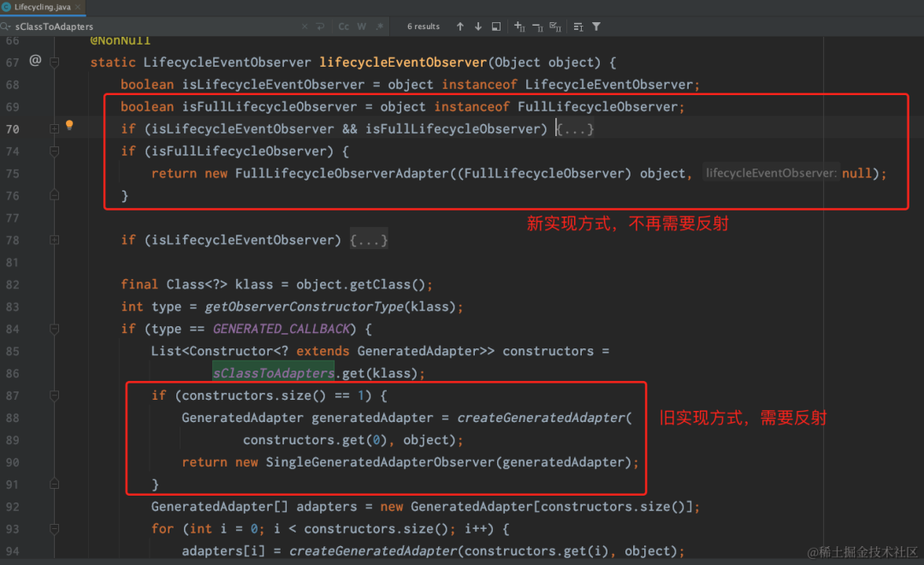
Task: Click the next occurrence down-arrow icon
Action: pyautogui.click(x=478, y=27)
